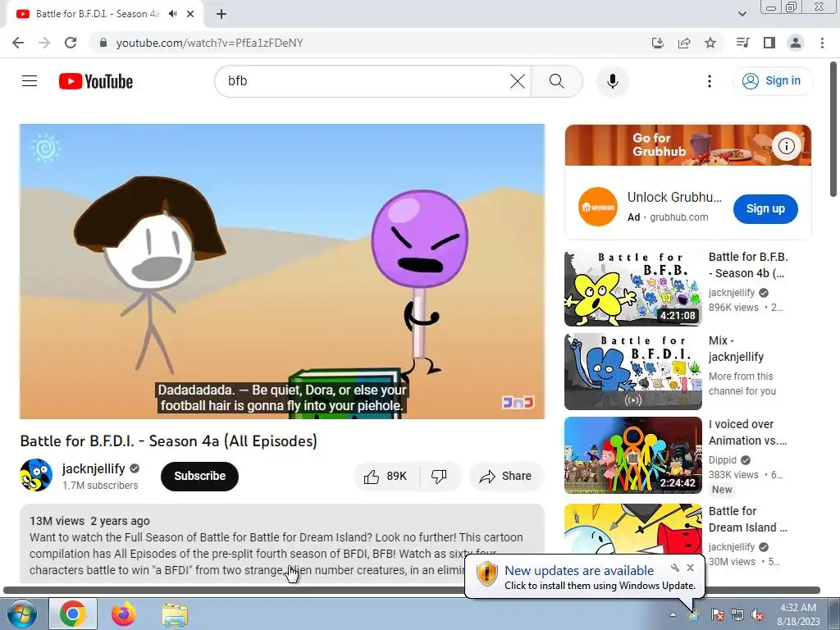
Task: Go back using browser back arrow
Action: coord(18,43)
